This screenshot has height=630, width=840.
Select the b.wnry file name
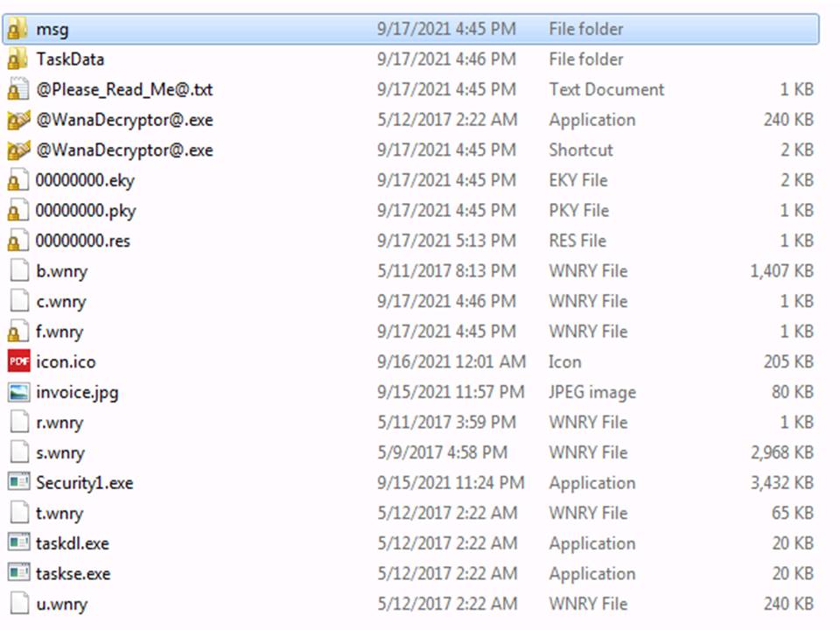pos(61,271)
